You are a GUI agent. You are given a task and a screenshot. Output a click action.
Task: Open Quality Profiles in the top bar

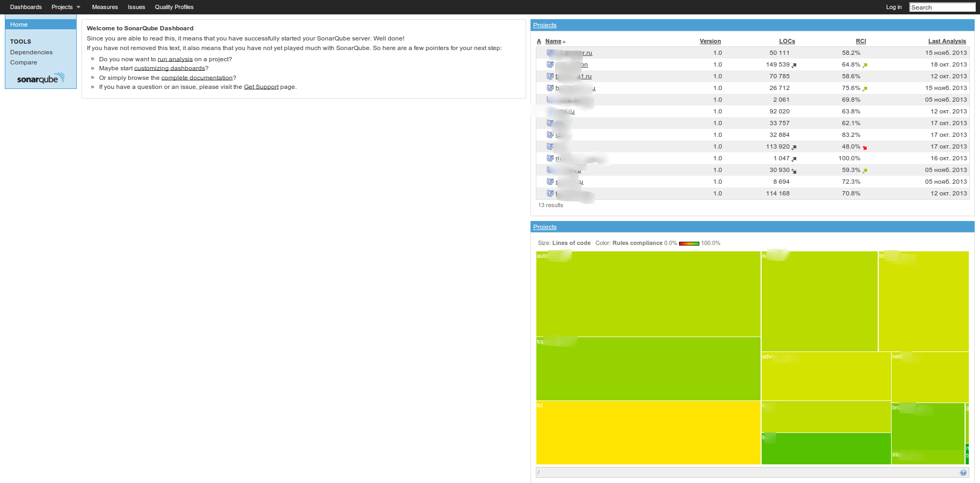coord(174,7)
